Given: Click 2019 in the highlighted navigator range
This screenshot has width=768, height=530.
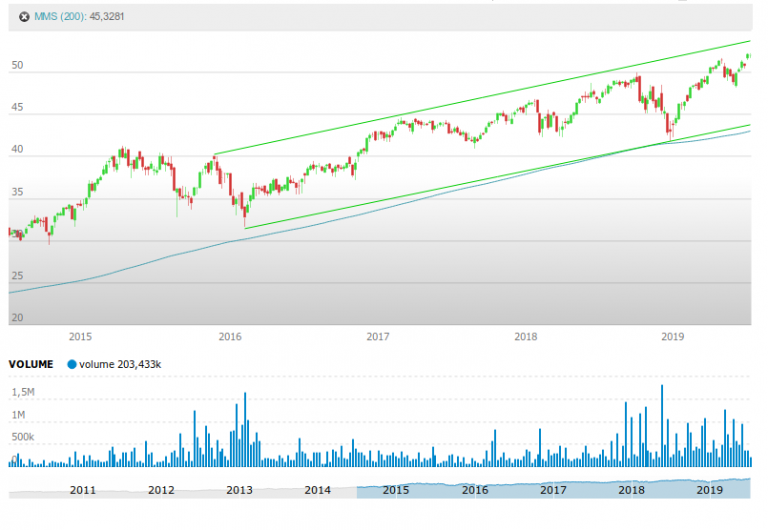Looking at the screenshot, I should point(709,490).
